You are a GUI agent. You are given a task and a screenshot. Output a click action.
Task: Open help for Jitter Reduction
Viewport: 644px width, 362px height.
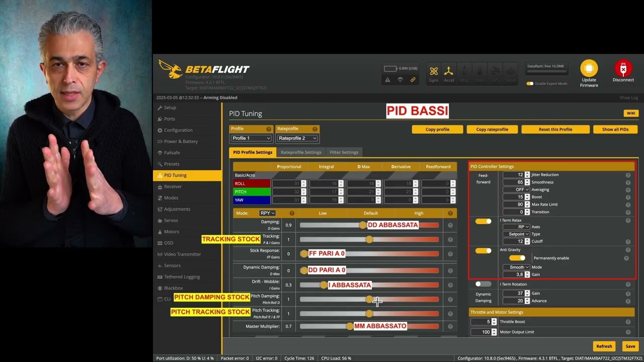coord(628,175)
